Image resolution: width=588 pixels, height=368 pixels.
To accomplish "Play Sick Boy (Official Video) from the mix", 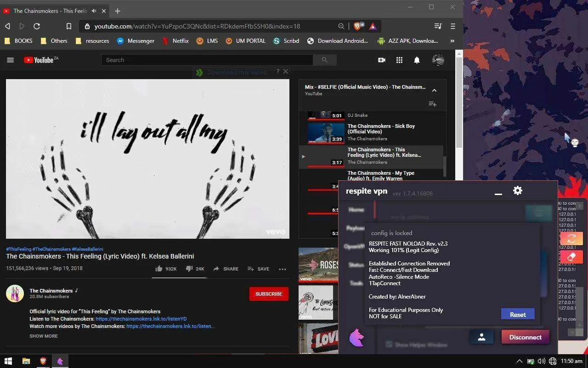I will (371, 132).
